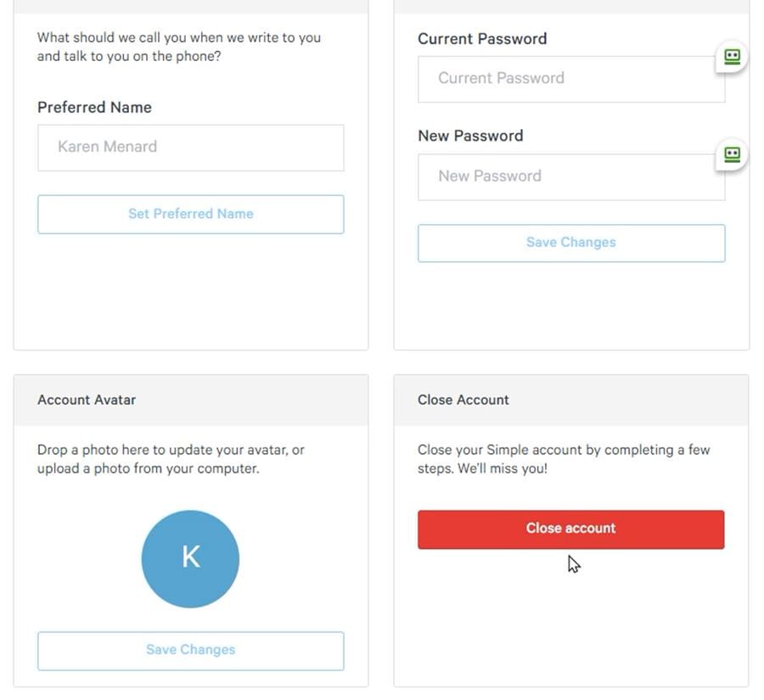Focus the New Password input field
The height and width of the screenshot is (700, 764).
point(570,176)
